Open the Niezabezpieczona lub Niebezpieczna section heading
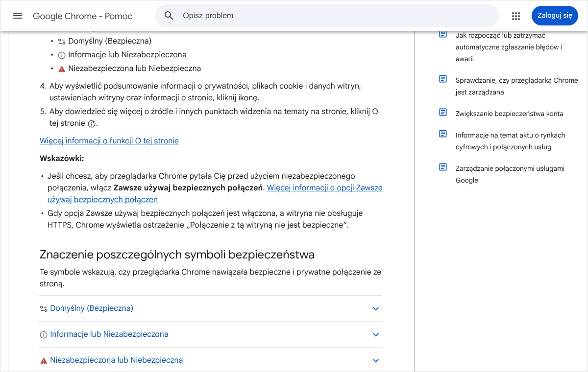Image resolution: width=588 pixels, height=372 pixels. (x=117, y=360)
